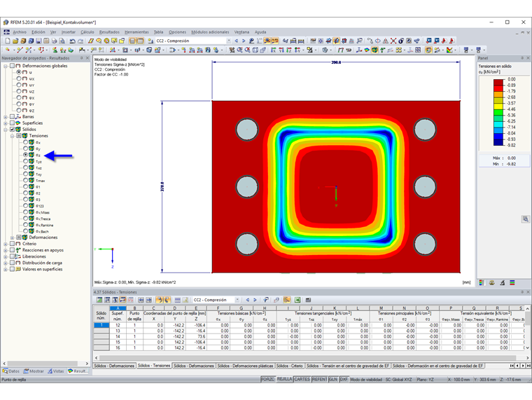Switch to Sólidos - Criterio tab
The image size is (532, 400).
click(x=289, y=366)
